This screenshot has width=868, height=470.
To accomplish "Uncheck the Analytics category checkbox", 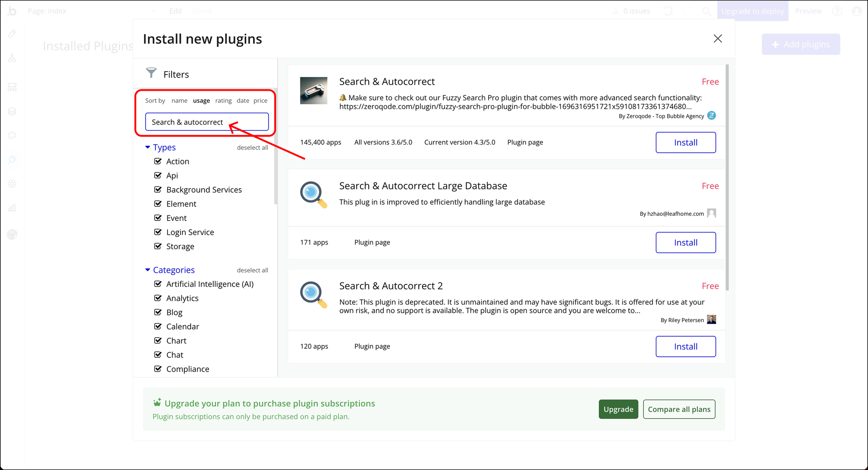I will (x=158, y=298).
